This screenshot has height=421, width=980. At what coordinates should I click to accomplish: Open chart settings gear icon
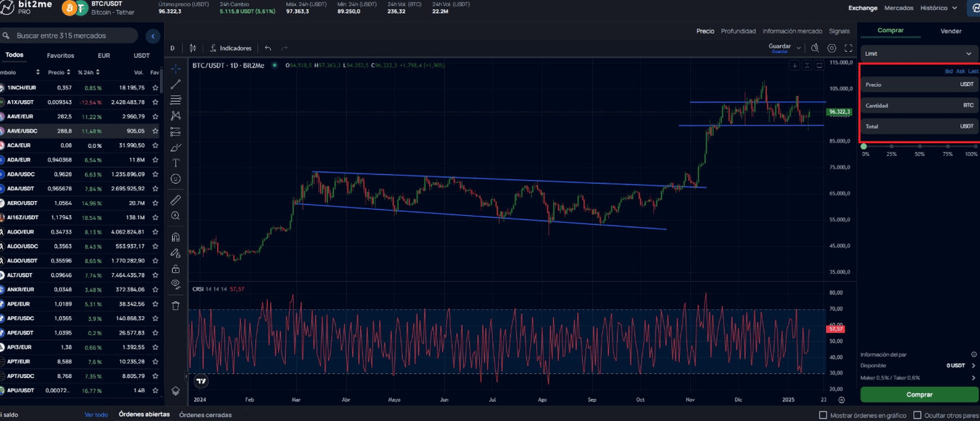tap(831, 48)
